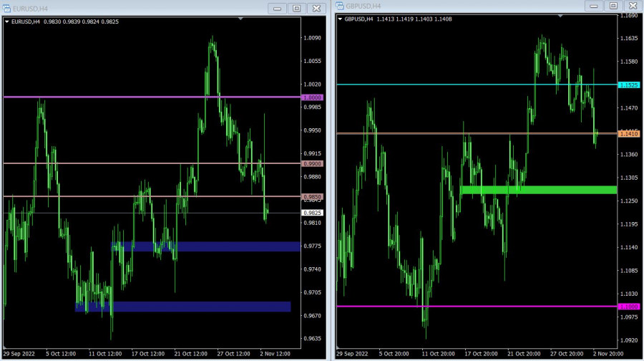
Task: Select the purple 1.0000 price label on EURUSD
Action: 312,97
